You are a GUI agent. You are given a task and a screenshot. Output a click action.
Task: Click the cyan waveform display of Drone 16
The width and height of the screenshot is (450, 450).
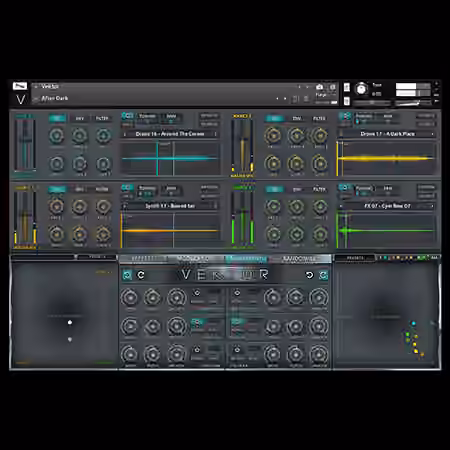point(170,159)
